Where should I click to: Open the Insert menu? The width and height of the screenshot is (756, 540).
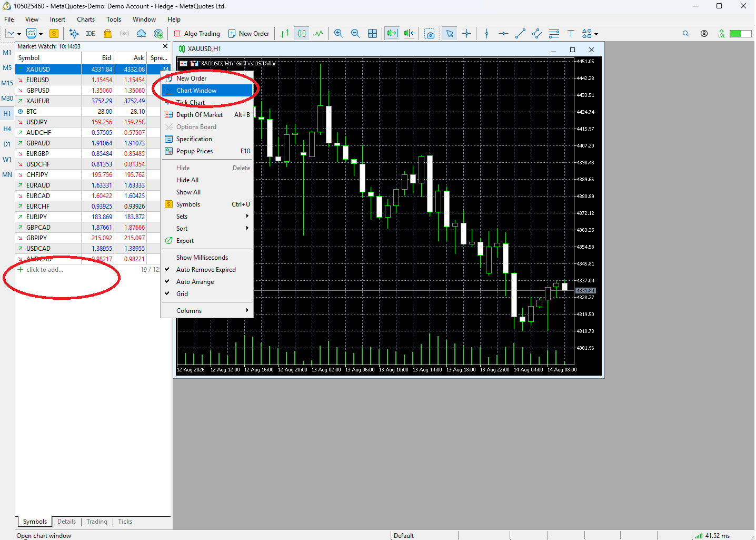click(57, 19)
